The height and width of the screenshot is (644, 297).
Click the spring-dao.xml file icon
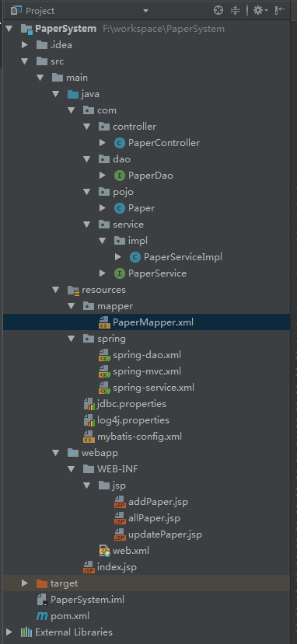click(104, 355)
